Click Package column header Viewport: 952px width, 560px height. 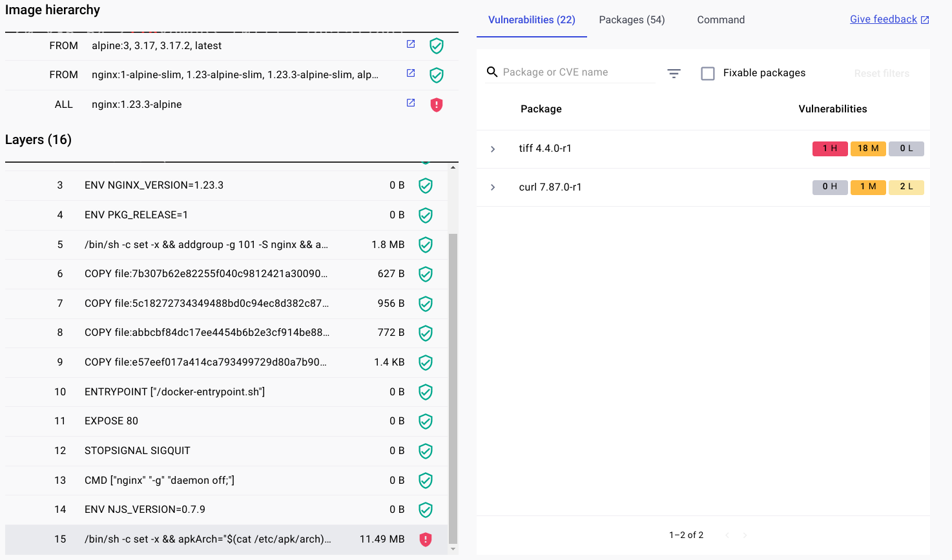(x=541, y=109)
